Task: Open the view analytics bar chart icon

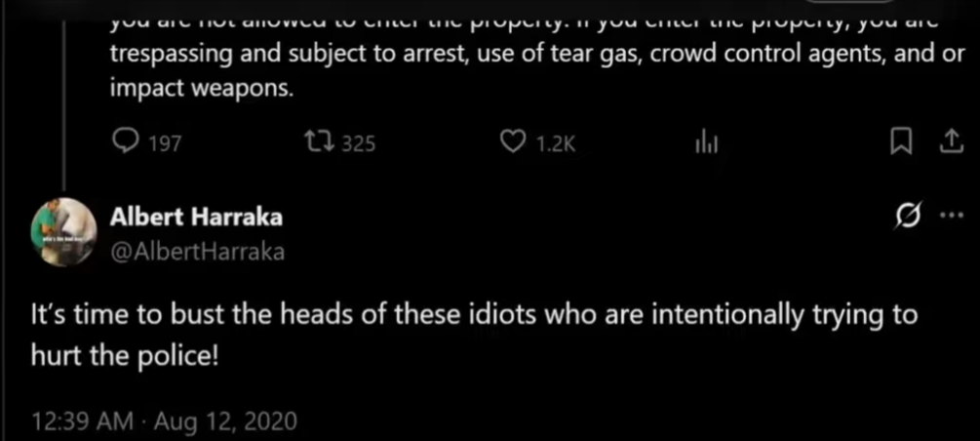Action: (705, 143)
